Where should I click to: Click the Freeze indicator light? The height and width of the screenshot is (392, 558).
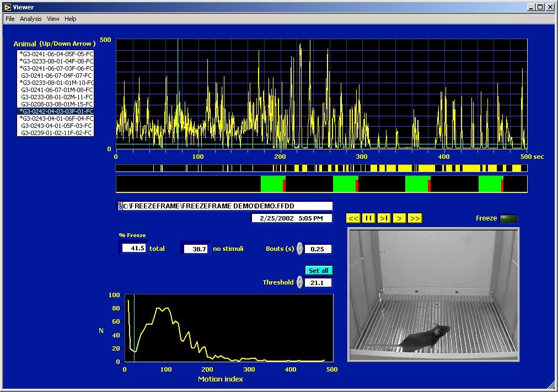click(x=509, y=218)
